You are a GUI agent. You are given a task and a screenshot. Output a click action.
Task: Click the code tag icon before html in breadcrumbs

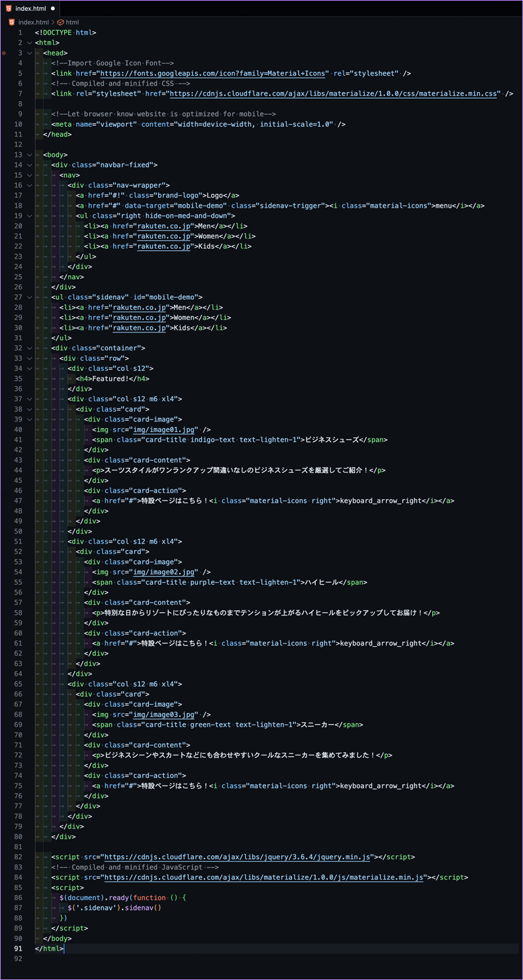[x=59, y=22]
